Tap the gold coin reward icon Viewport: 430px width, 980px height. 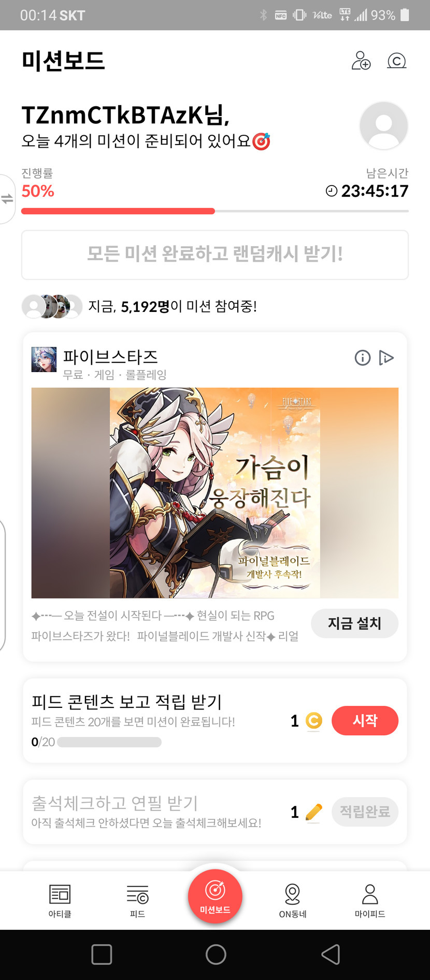314,720
